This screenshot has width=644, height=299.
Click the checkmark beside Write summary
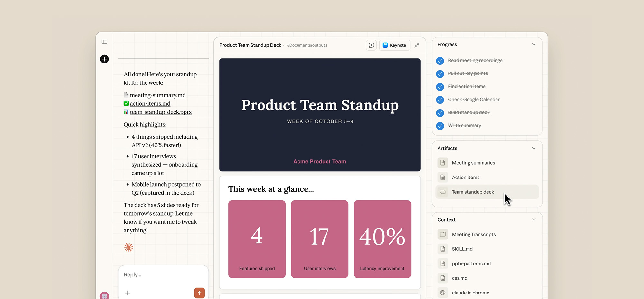click(440, 126)
